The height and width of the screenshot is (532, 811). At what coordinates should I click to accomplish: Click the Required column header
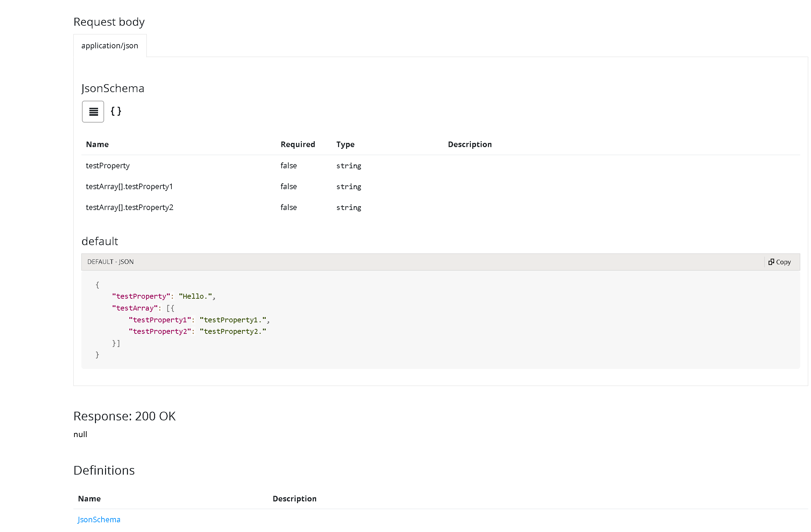[298, 144]
